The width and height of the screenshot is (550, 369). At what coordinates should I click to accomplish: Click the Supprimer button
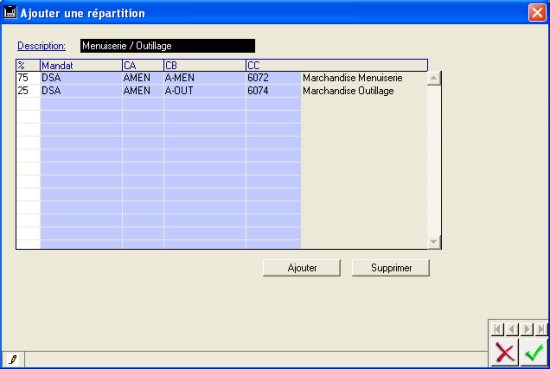(391, 268)
